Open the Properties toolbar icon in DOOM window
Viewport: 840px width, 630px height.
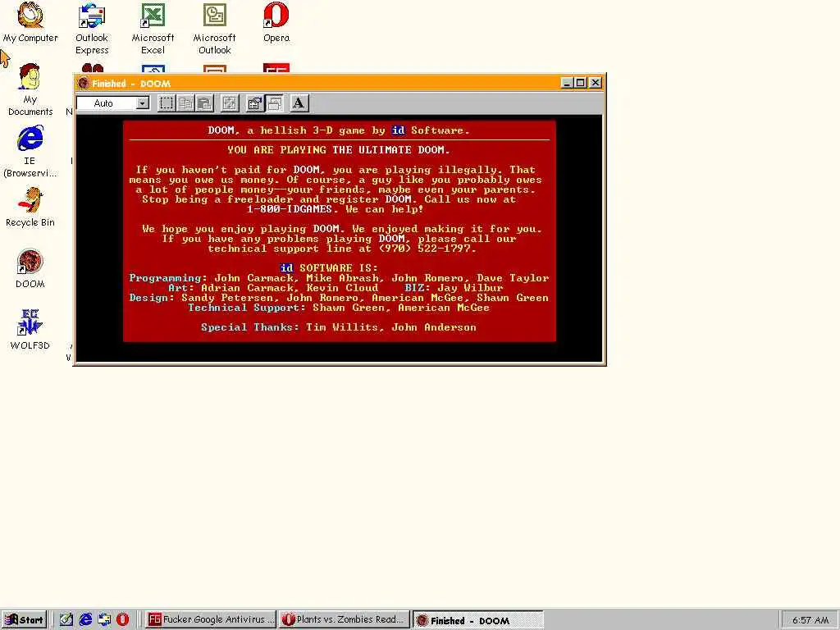tap(254, 103)
